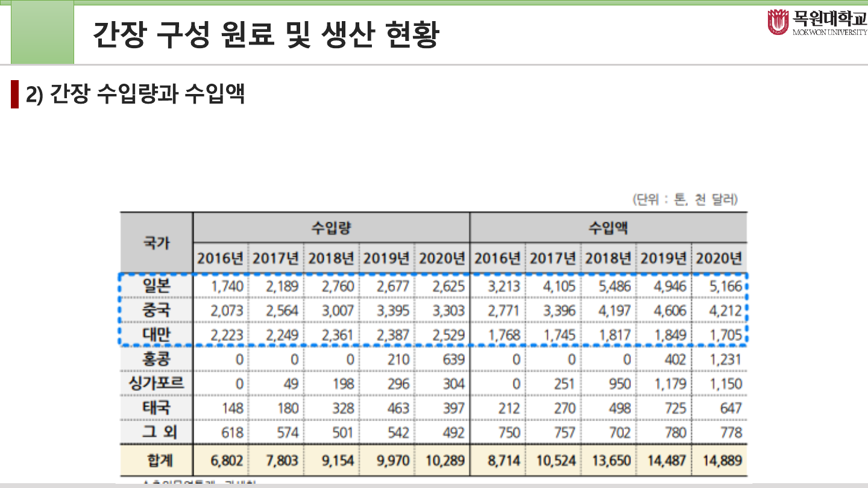Select the "대만" row label

[x=156, y=334]
